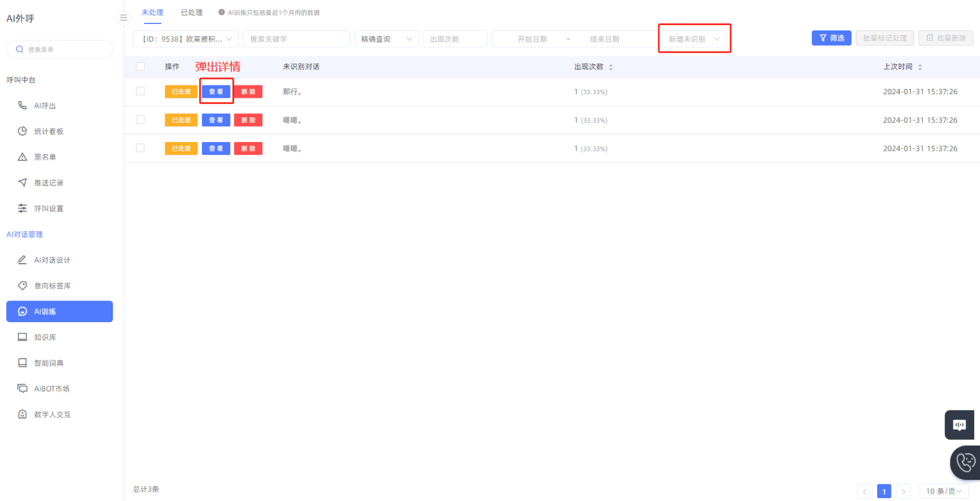Check the row checkbox for 那行。
The width and height of the screenshot is (980, 501).
[140, 91]
